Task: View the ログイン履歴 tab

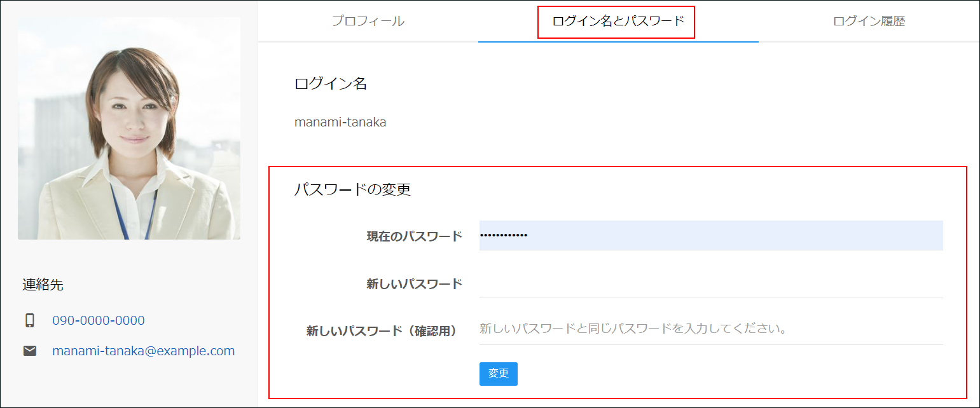Action: (x=869, y=21)
